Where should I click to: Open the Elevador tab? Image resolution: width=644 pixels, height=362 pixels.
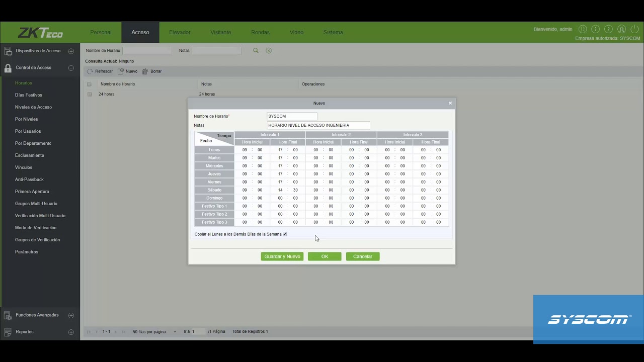pyautogui.click(x=180, y=32)
